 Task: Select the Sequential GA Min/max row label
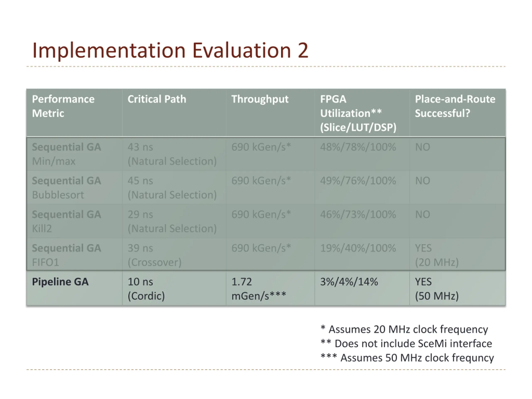tap(66, 154)
